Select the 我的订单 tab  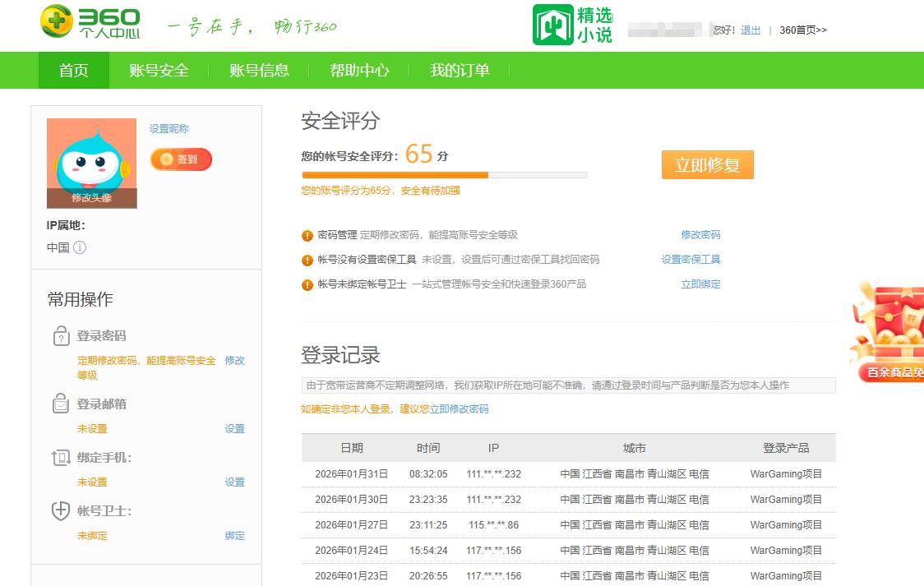coord(458,71)
